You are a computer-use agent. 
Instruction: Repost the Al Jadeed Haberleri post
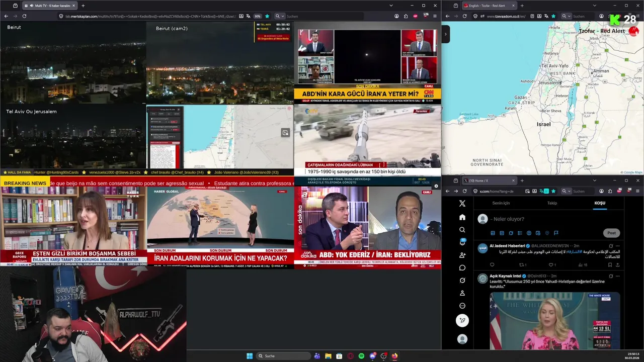(523, 265)
